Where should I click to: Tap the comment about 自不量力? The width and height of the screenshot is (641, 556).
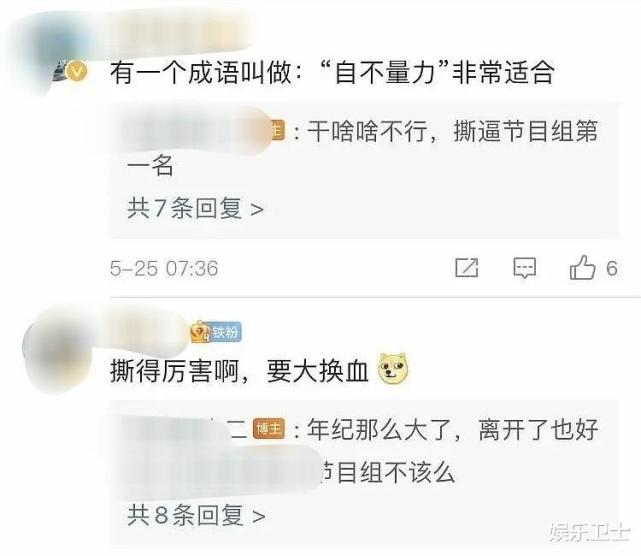(332, 72)
